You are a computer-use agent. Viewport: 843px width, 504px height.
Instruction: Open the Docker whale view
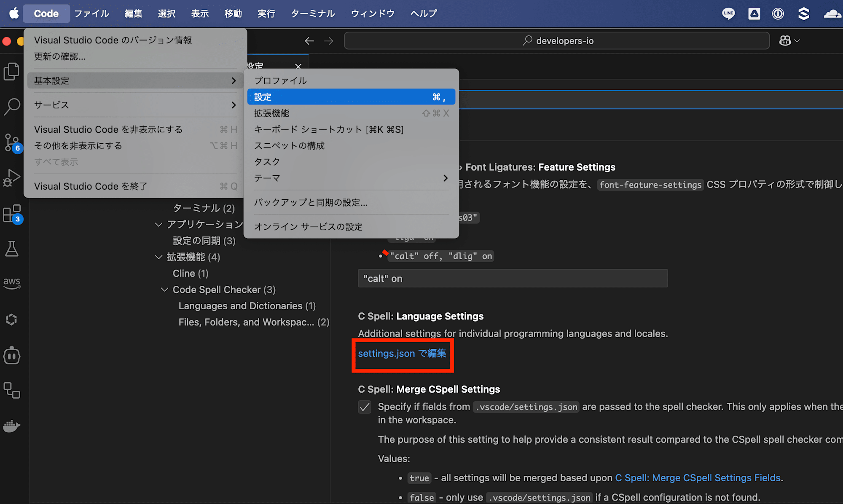(x=12, y=426)
